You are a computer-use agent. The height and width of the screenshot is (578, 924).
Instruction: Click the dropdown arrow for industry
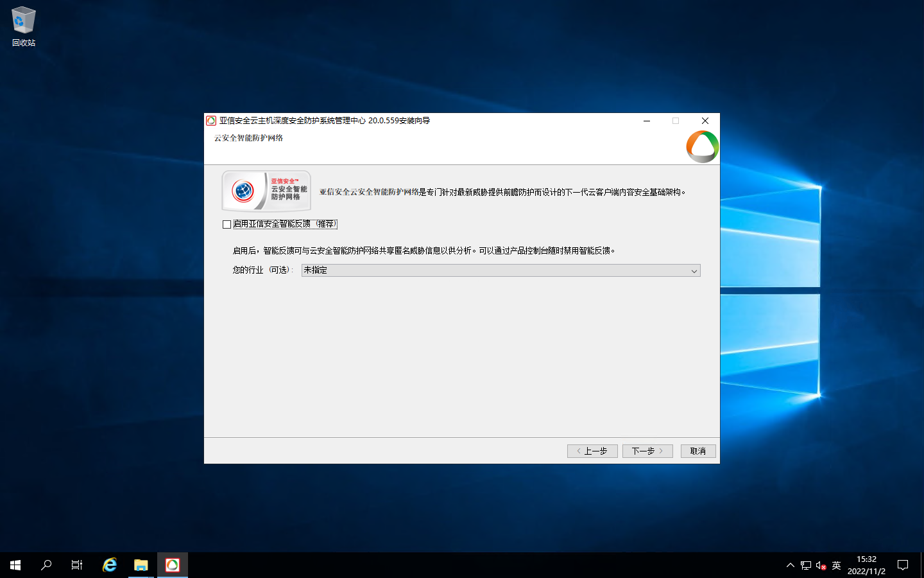[x=694, y=271]
